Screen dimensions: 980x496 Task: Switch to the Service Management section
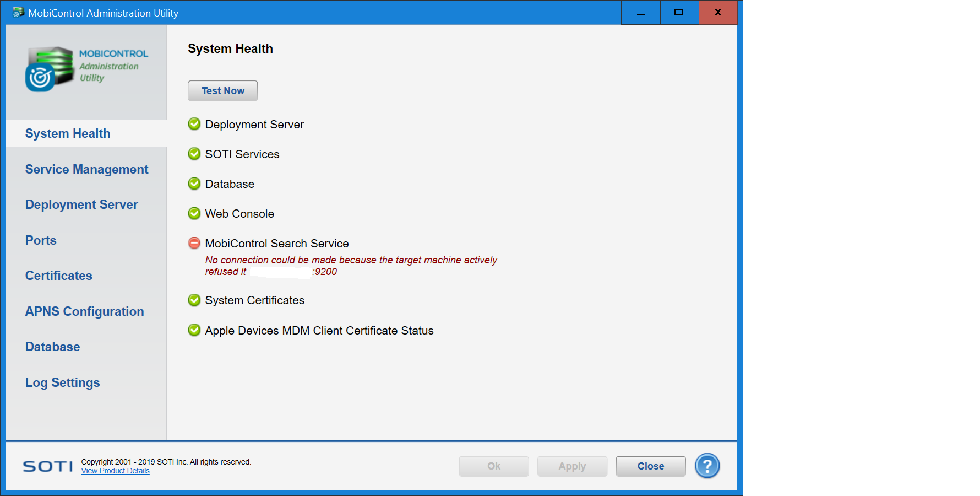click(x=86, y=169)
